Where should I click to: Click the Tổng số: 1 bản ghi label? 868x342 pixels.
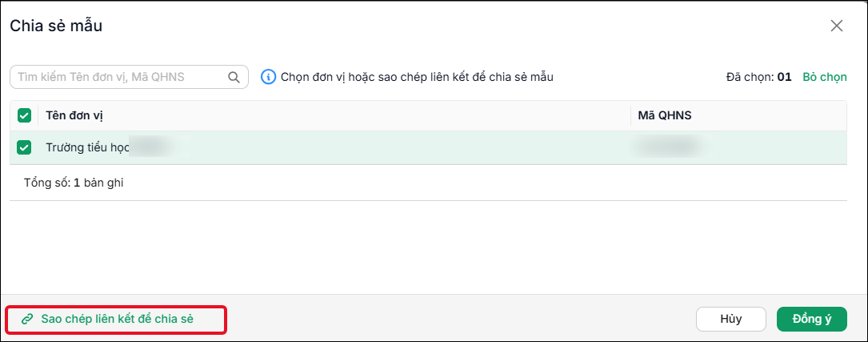74,183
